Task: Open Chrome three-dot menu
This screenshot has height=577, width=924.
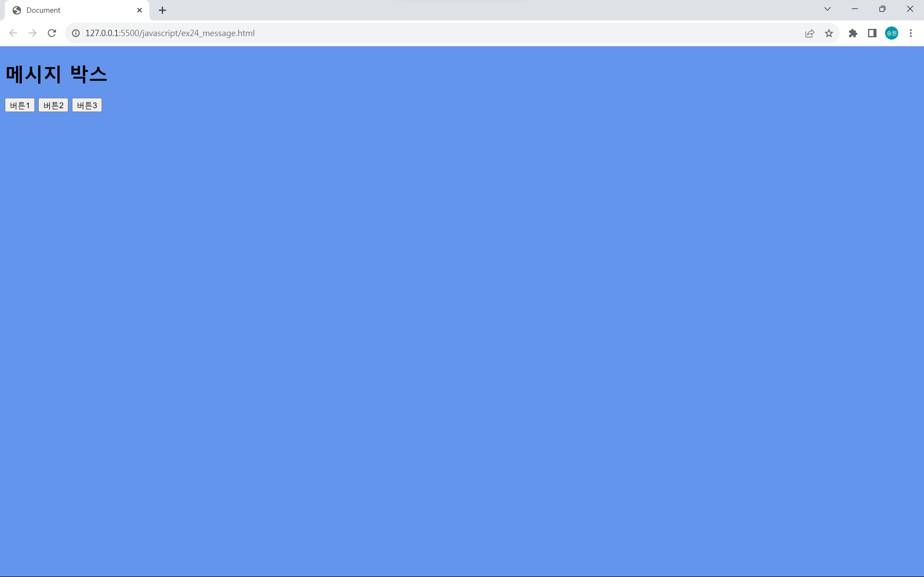Action: pyautogui.click(x=911, y=33)
